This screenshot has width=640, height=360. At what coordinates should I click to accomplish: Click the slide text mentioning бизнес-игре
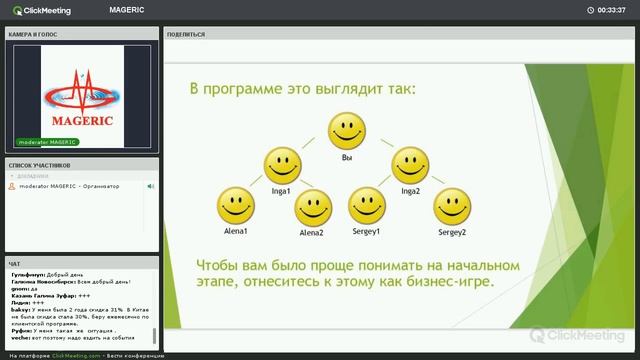[358, 273]
